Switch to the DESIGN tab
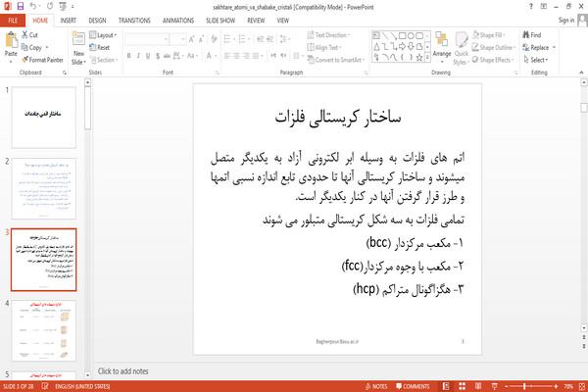The image size is (588, 392). coord(97,21)
